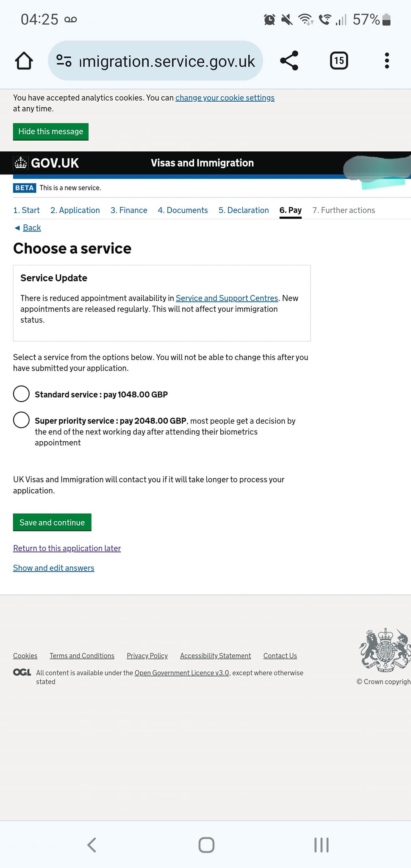Screen dimensions: 411x868
Task: Tap the Android recent apps button
Action: [x=321, y=845]
